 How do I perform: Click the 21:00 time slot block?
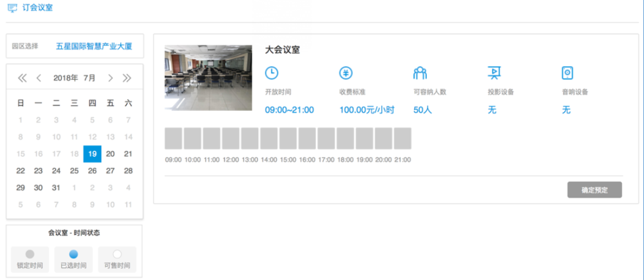pos(402,139)
